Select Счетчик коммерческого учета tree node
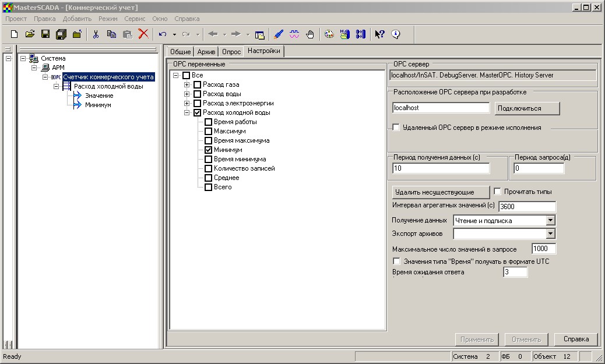 point(108,77)
